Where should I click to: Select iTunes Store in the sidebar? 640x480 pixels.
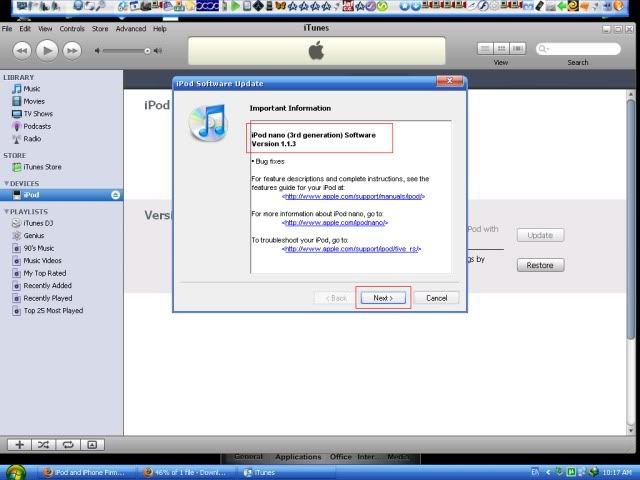tap(41, 167)
